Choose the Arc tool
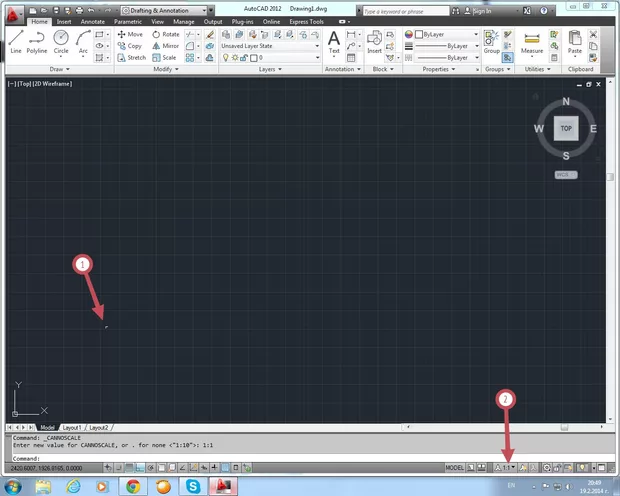This screenshot has width=620, height=496. pyautogui.click(x=83, y=39)
